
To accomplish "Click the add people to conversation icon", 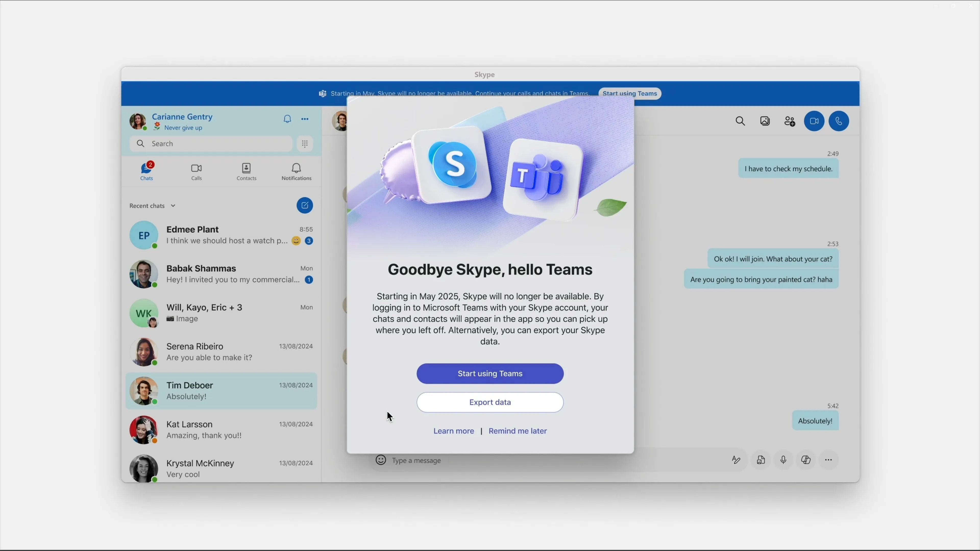I will 790,121.
